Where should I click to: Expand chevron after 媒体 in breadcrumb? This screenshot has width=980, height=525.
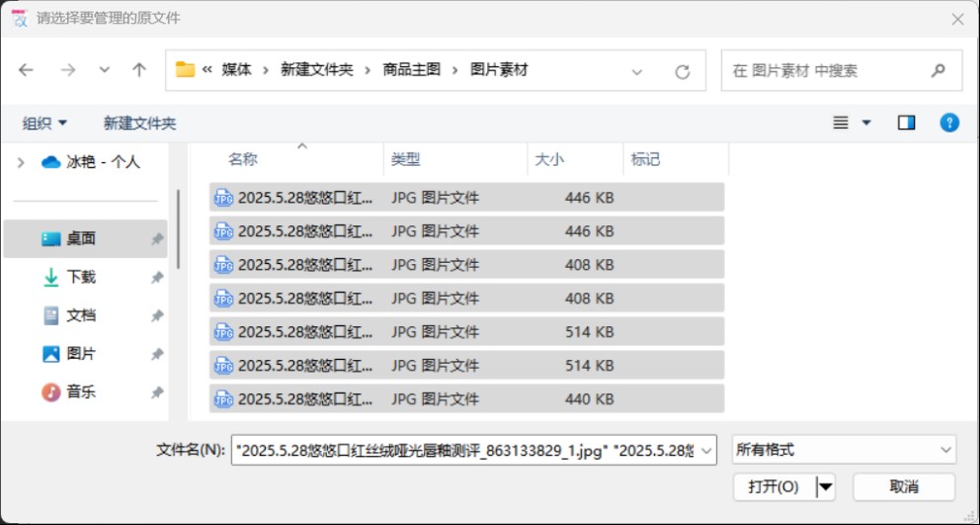[x=266, y=70]
